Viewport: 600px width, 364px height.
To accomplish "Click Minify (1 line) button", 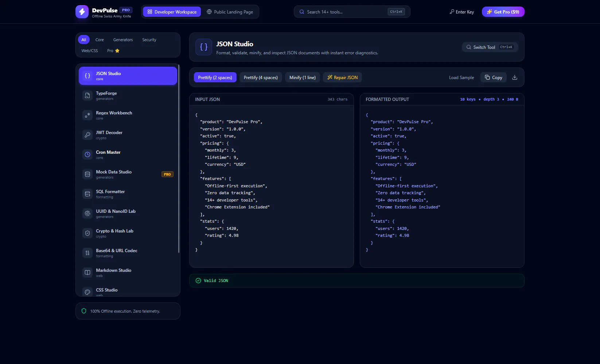I will tap(303, 77).
